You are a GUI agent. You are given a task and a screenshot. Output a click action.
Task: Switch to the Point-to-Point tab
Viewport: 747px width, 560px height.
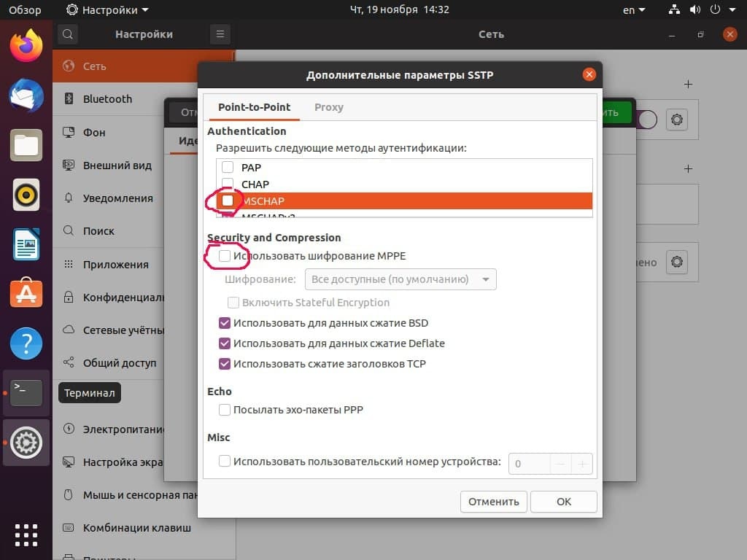pyautogui.click(x=254, y=107)
